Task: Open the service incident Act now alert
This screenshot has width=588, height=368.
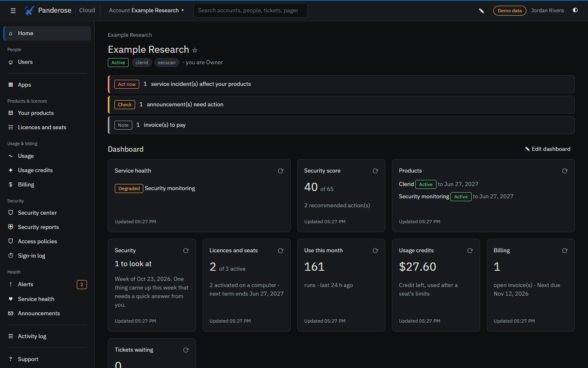Action: point(341,84)
